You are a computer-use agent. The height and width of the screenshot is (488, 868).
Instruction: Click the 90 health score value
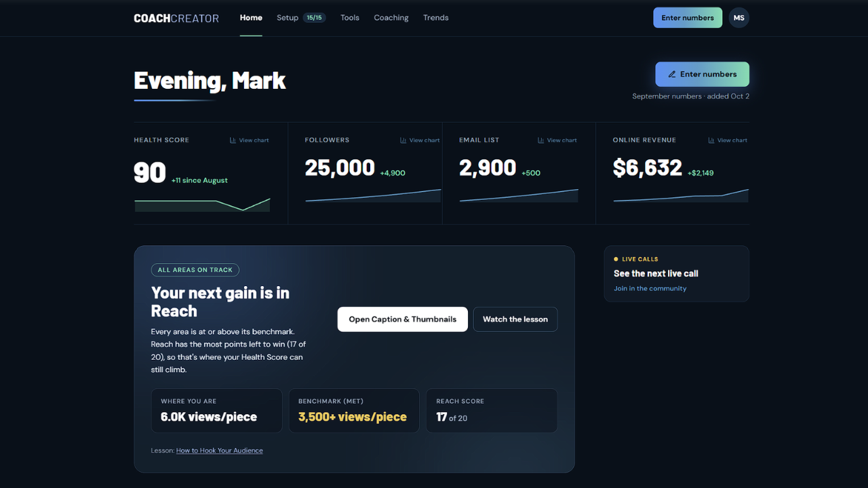tap(150, 173)
